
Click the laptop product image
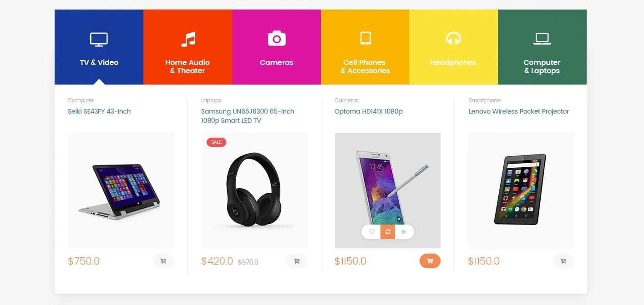pyautogui.click(x=121, y=190)
